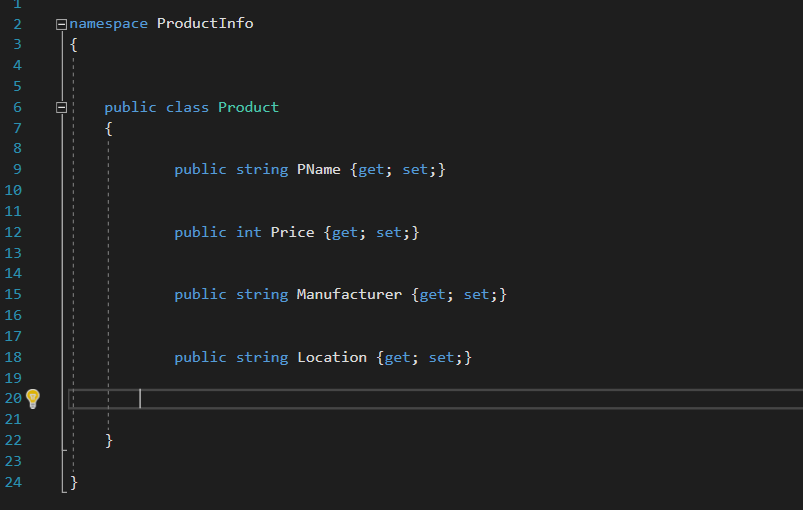Click line number 24 in the gutter

point(13,482)
